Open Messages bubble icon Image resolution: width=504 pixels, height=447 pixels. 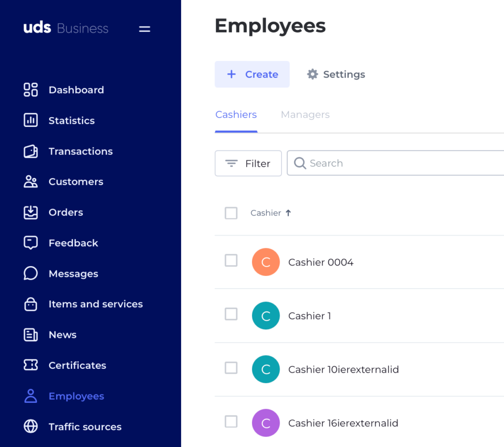pyautogui.click(x=31, y=273)
